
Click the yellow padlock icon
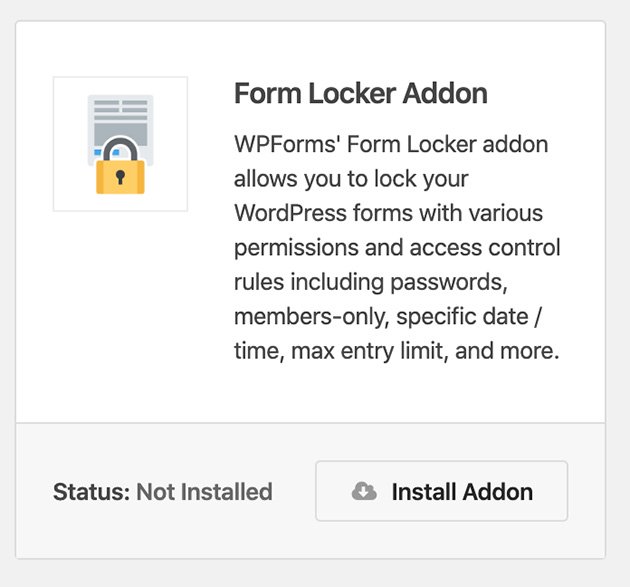120,166
